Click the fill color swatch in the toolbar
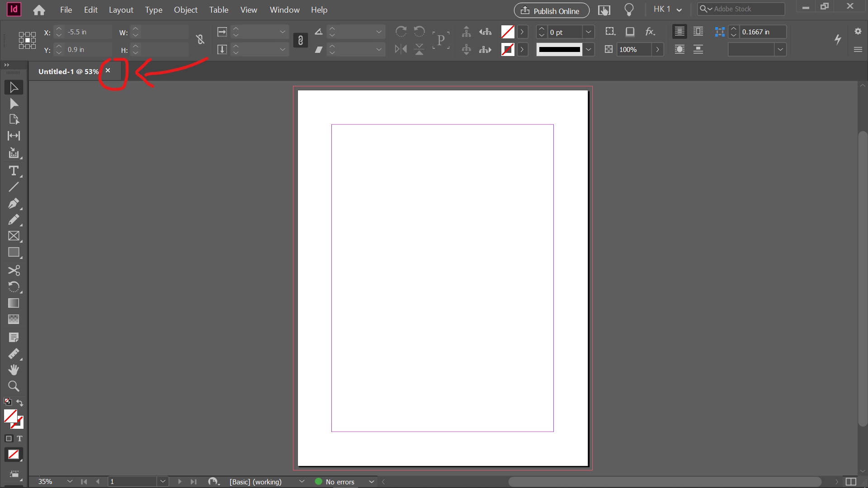Screen dimensions: 868x488 507,32
